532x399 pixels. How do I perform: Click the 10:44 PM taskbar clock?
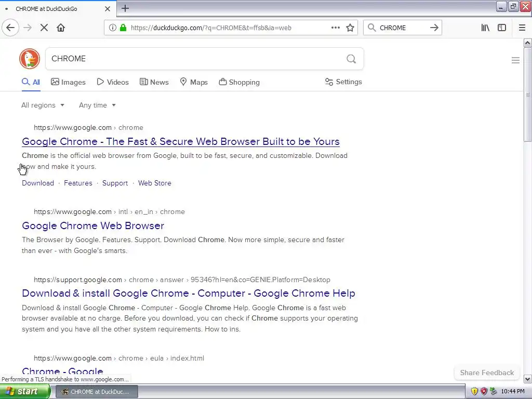513,392
